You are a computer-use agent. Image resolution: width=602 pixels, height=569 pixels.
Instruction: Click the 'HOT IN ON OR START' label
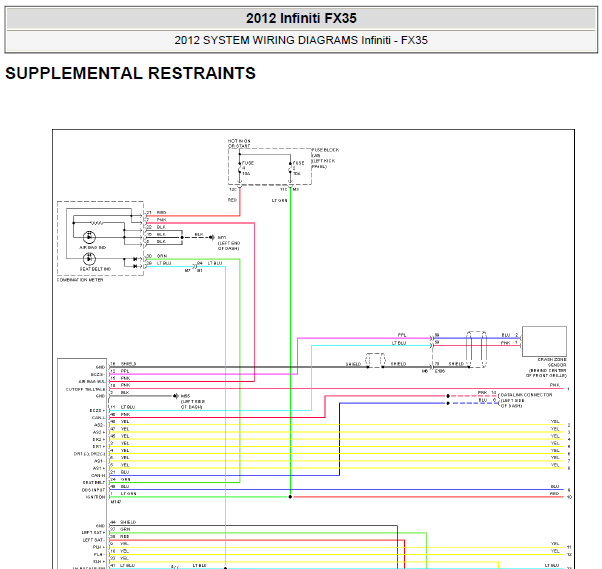[239, 144]
